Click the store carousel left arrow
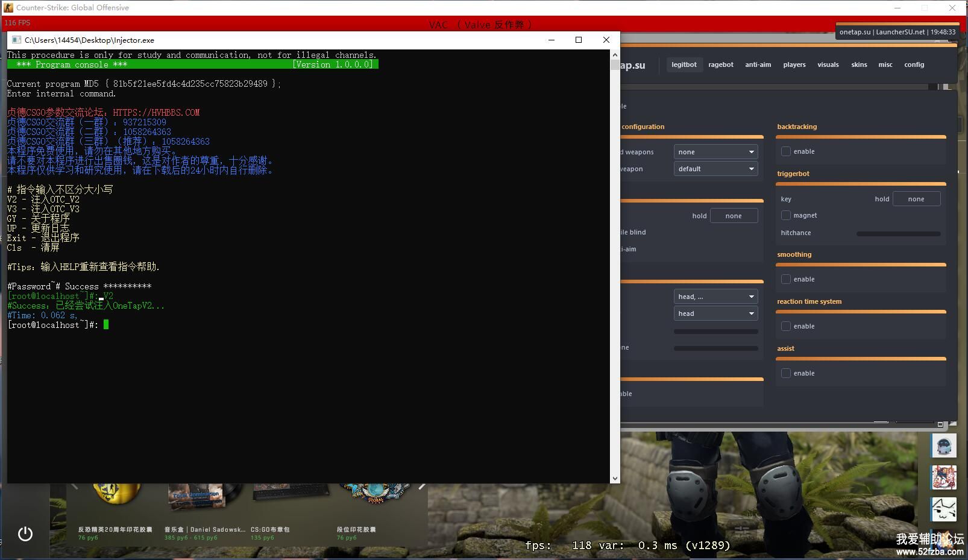The width and height of the screenshot is (968, 560). tap(75, 486)
